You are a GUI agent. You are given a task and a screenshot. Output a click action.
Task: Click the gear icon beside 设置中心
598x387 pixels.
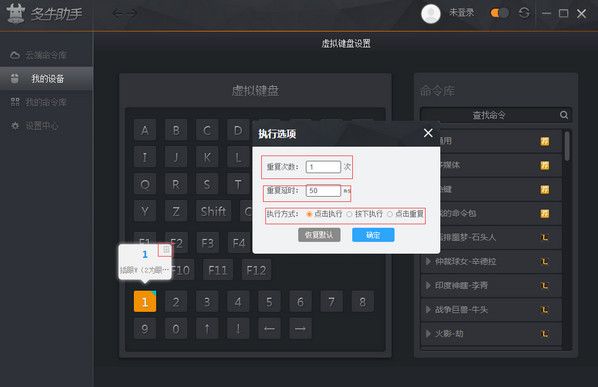click(15, 125)
